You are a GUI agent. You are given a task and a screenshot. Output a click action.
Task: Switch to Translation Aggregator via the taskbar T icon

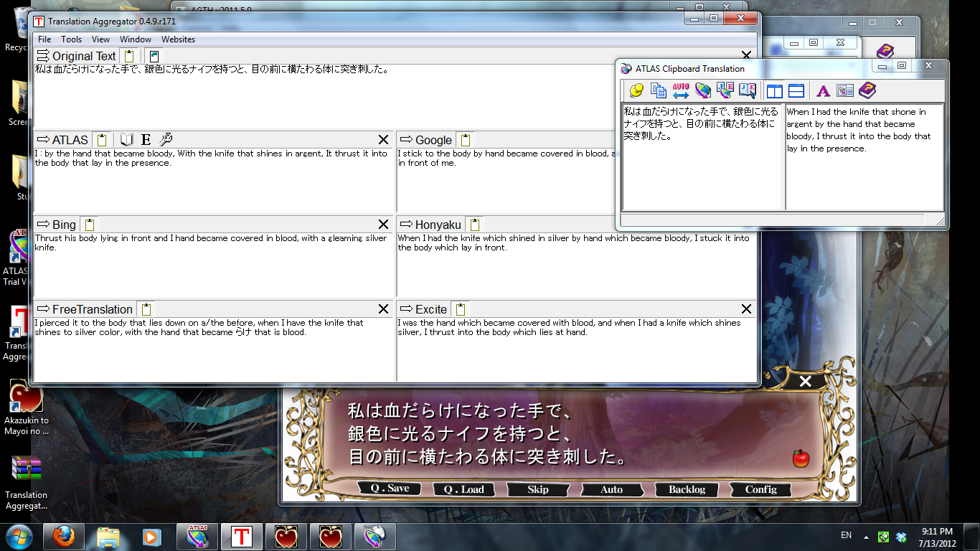click(x=242, y=537)
